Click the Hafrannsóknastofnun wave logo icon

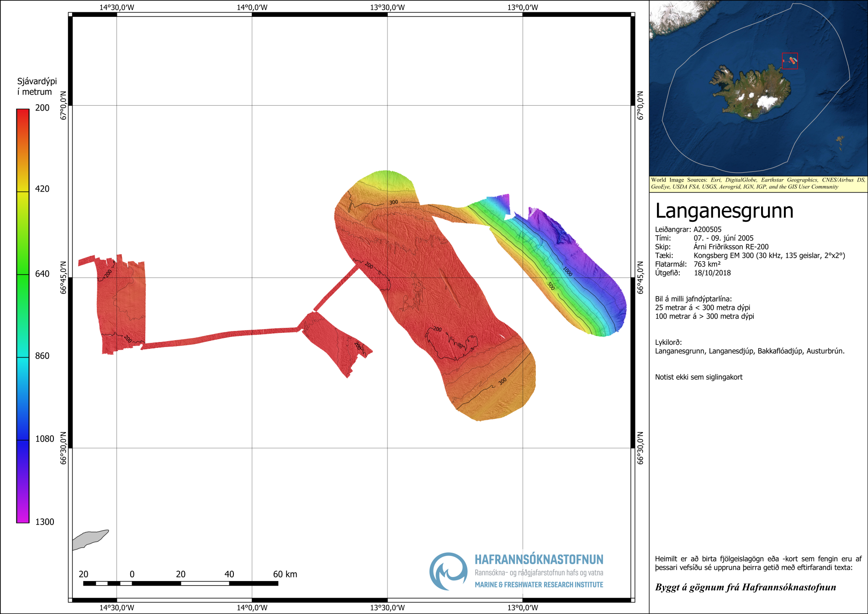(448, 571)
